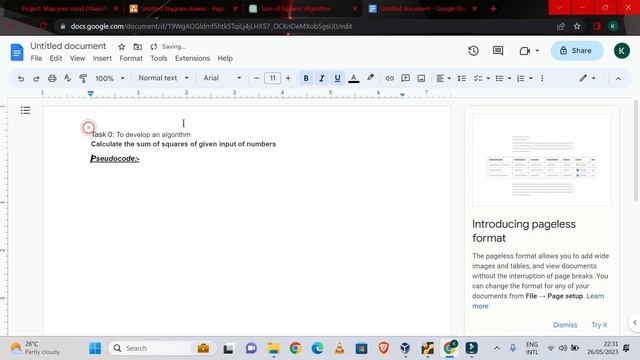This screenshot has height=360, width=640.
Task: Toggle Italic formatting
Action: coord(322,78)
